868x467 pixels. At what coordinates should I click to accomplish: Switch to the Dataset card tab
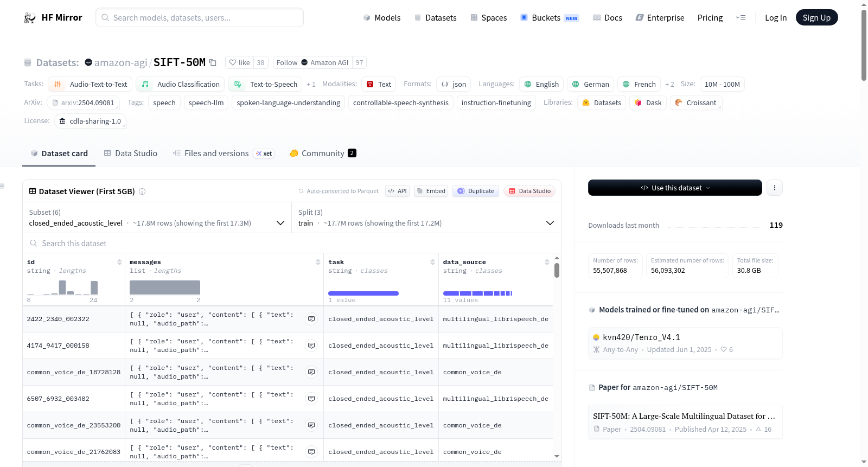(59, 153)
